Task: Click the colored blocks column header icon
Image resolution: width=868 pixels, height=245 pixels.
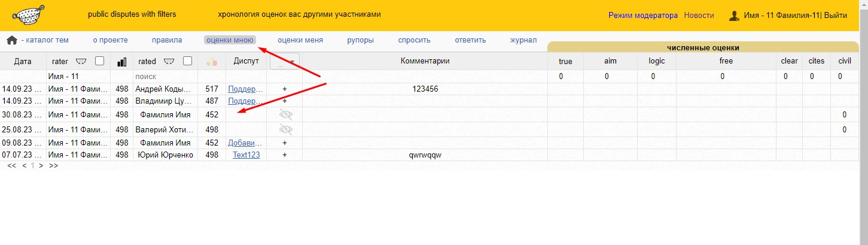Action: pos(211,61)
